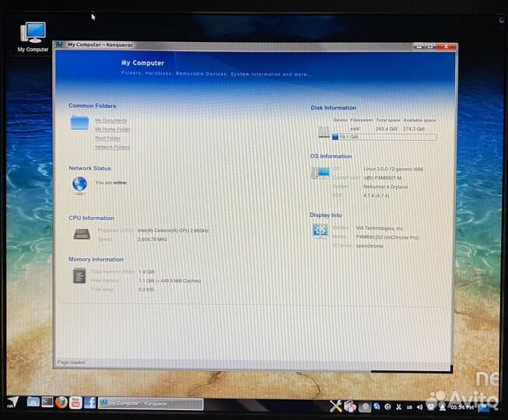The height and width of the screenshot is (420, 508).
Task: Open the terminal launcher in the taskbar
Action: click(x=47, y=402)
